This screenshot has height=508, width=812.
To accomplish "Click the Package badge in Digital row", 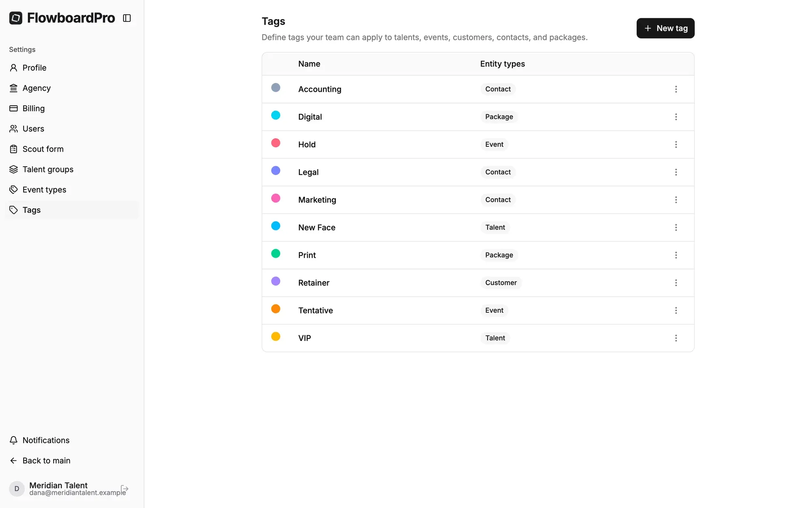I will (499, 117).
